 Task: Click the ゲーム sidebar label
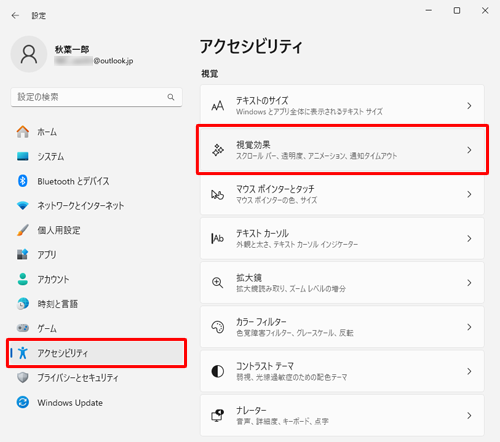[x=47, y=328]
